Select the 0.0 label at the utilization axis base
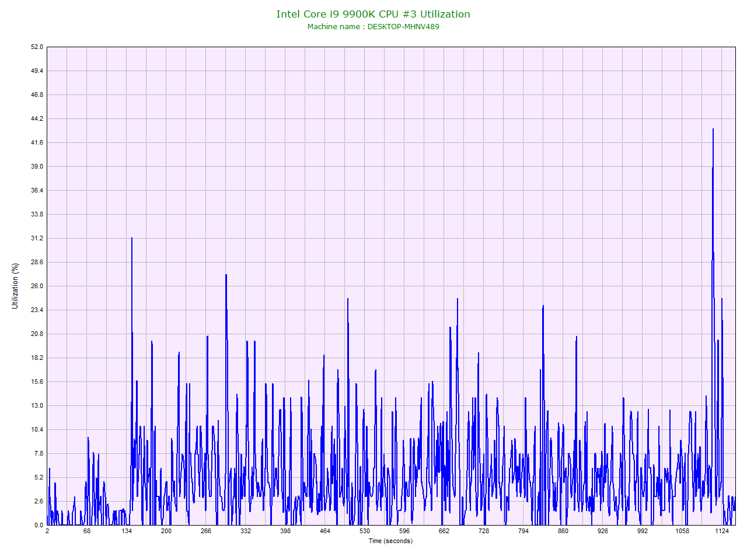Viewport: 747px width, 560px height. (39, 525)
